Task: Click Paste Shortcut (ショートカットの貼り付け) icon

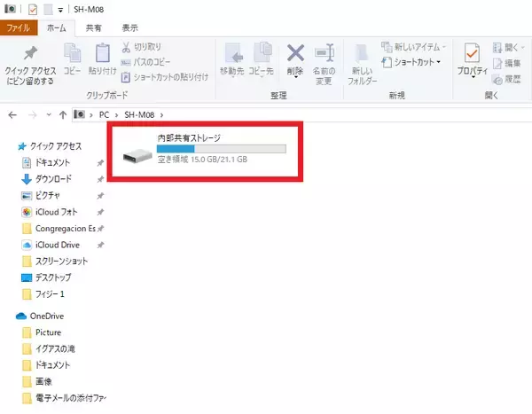Action: (x=126, y=77)
